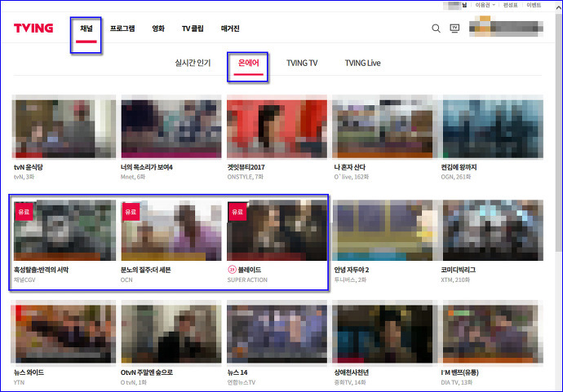Viewport: 563px width, 392px height.
Task: Click the scrollbar up arrow
Action: (x=559, y=7)
